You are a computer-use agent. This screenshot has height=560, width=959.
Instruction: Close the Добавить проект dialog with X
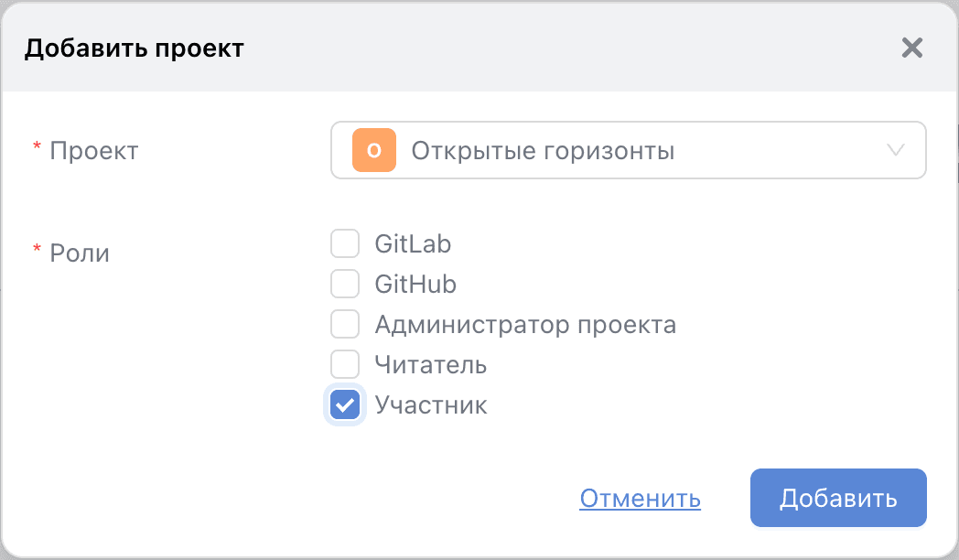pyautogui.click(x=911, y=48)
